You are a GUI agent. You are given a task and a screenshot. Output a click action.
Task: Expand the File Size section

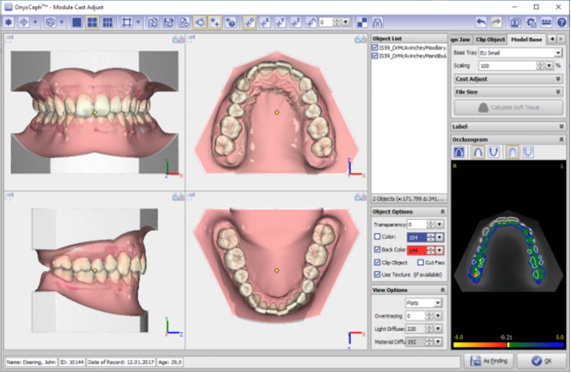pyautogui.click(x=508, y=92)
